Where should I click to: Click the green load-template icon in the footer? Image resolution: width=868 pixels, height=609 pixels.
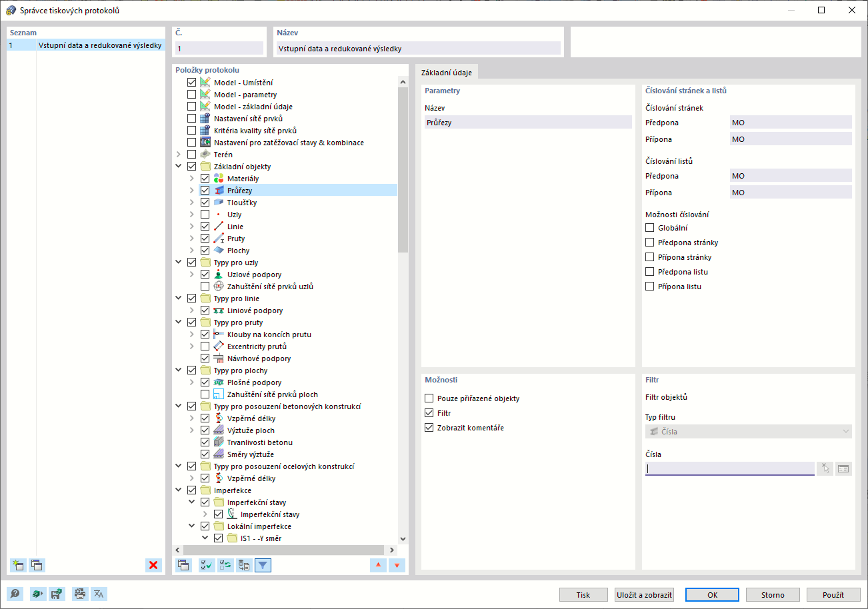(x=37, y=594)
